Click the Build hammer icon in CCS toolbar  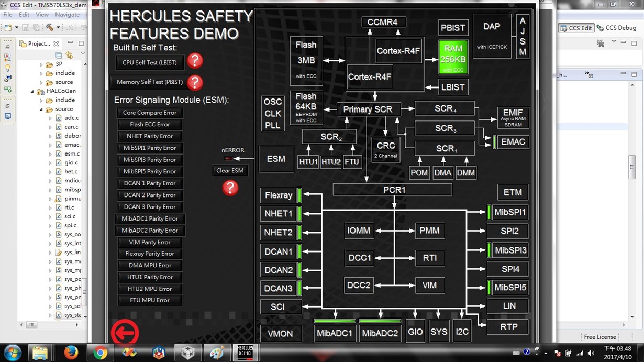tap(50, 27)
